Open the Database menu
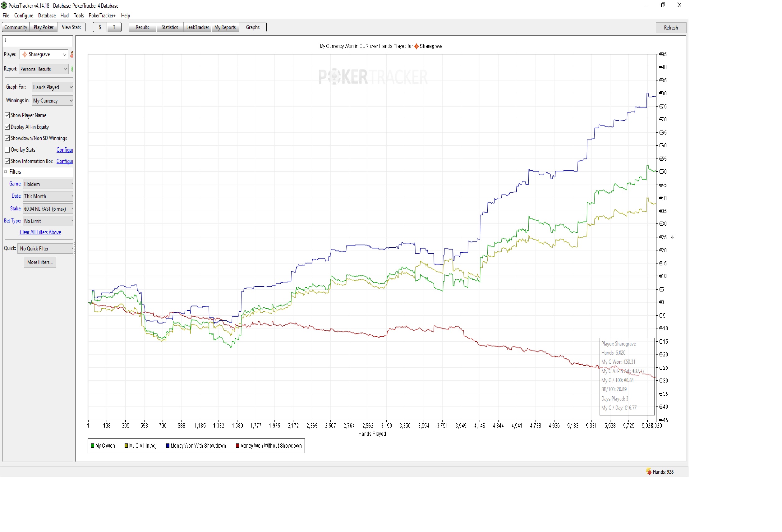782x532 pixels. (47, 16)
